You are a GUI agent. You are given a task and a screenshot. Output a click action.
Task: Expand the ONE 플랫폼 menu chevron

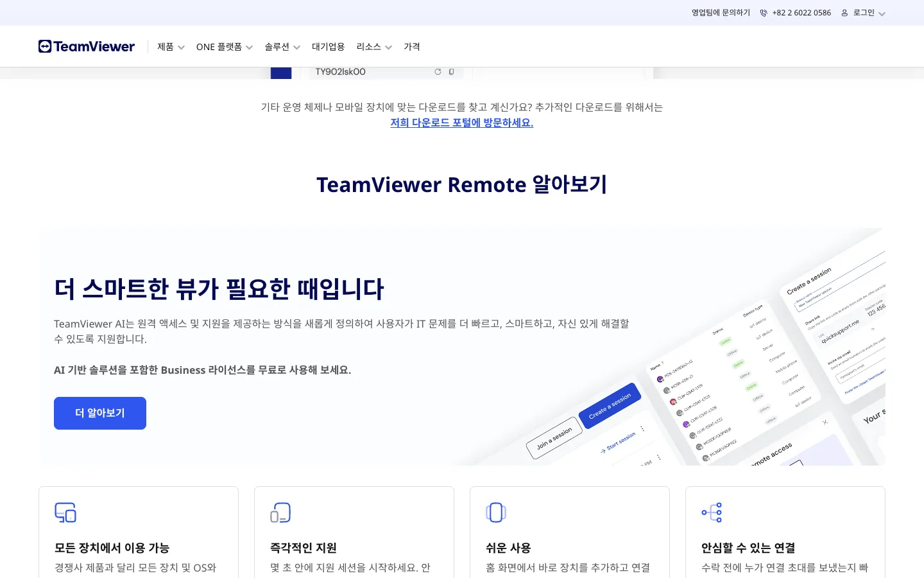coord(249,48)
